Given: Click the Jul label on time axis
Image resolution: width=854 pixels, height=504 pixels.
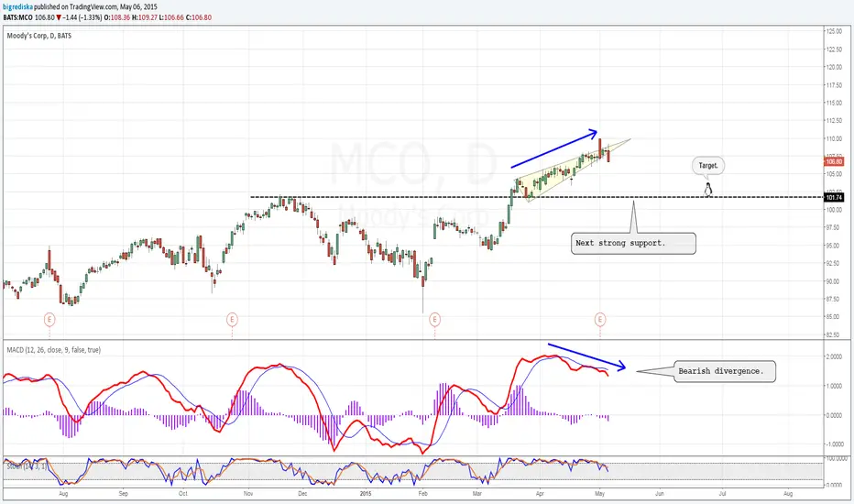Looking at the screenshot, I should [x=723, y=494].
